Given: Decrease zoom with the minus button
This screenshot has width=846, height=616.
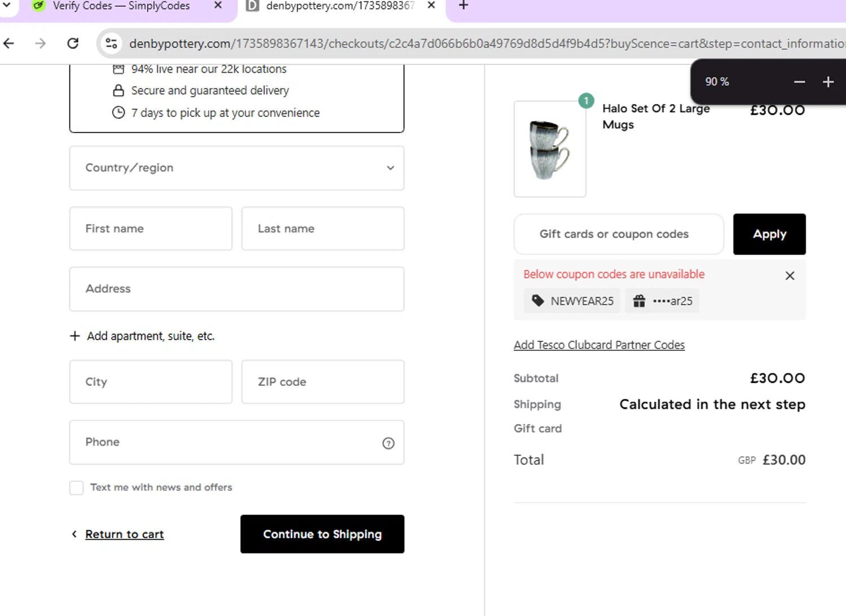Looking at the screenshot, I should 799,82.
